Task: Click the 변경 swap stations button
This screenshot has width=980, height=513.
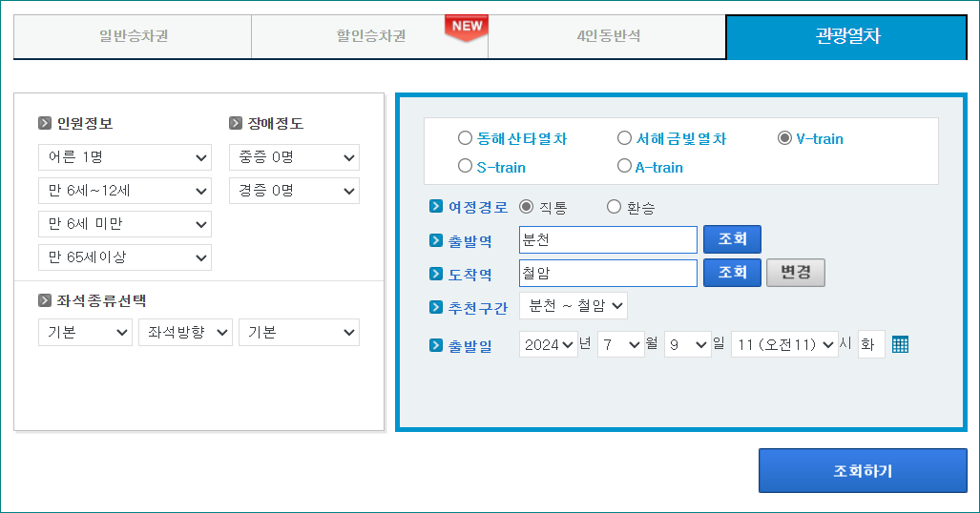Action: pos(796,273)
